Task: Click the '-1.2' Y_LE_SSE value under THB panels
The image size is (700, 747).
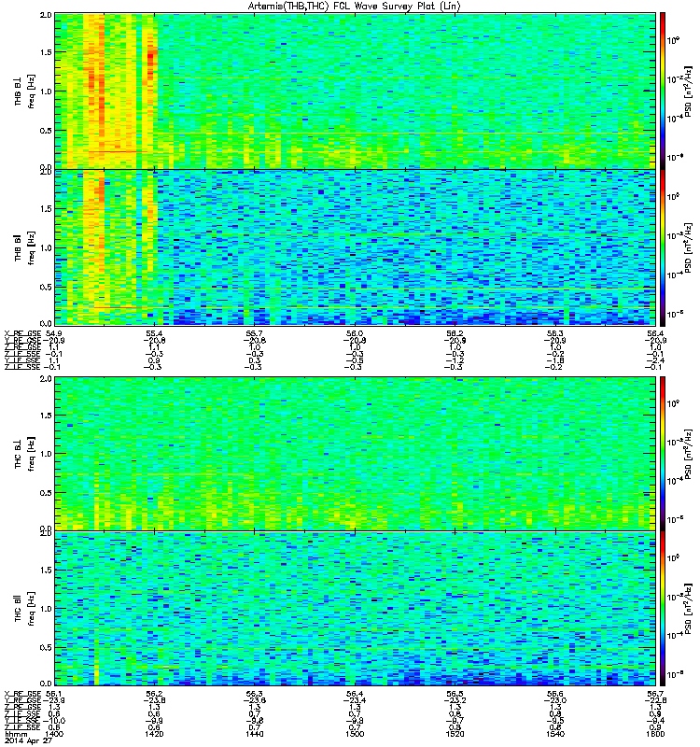Action: [455, 360]
